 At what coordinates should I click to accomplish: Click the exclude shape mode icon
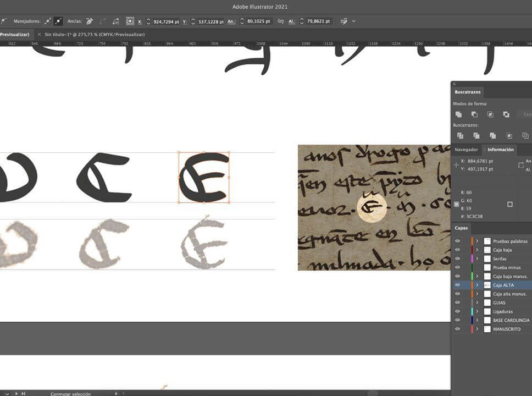(506, 114)
